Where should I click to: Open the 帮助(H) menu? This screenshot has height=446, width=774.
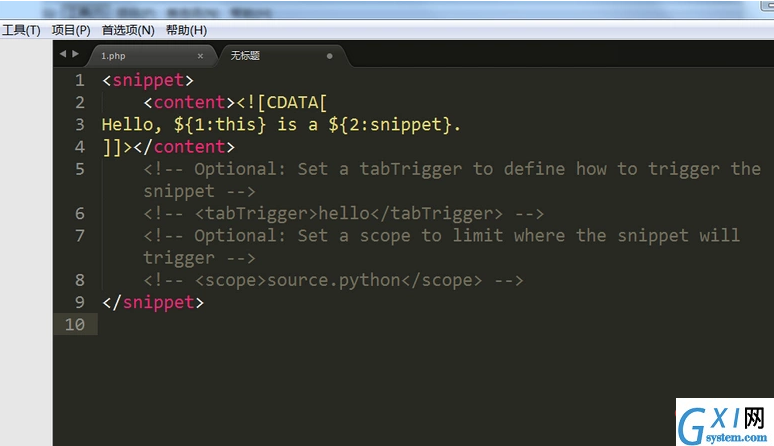click(186, 30)
